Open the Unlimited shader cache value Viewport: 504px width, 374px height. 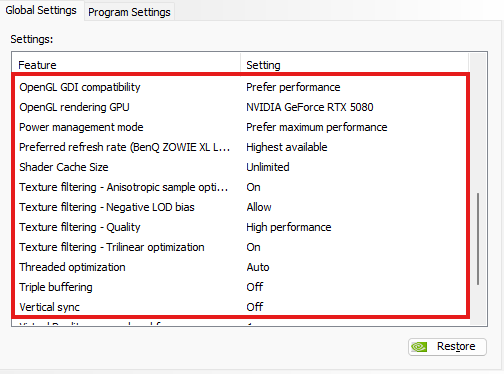click(x=268, y=167)
